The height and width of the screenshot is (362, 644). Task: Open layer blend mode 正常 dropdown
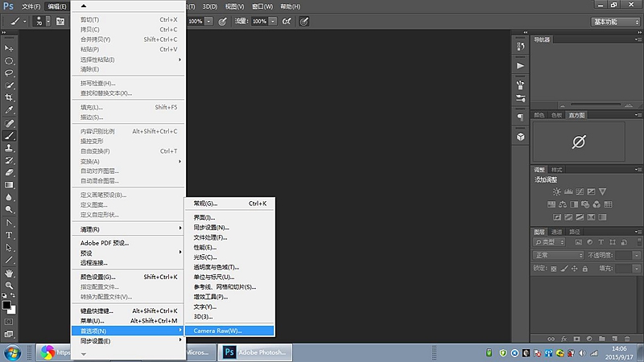click(x=559, y=255)
